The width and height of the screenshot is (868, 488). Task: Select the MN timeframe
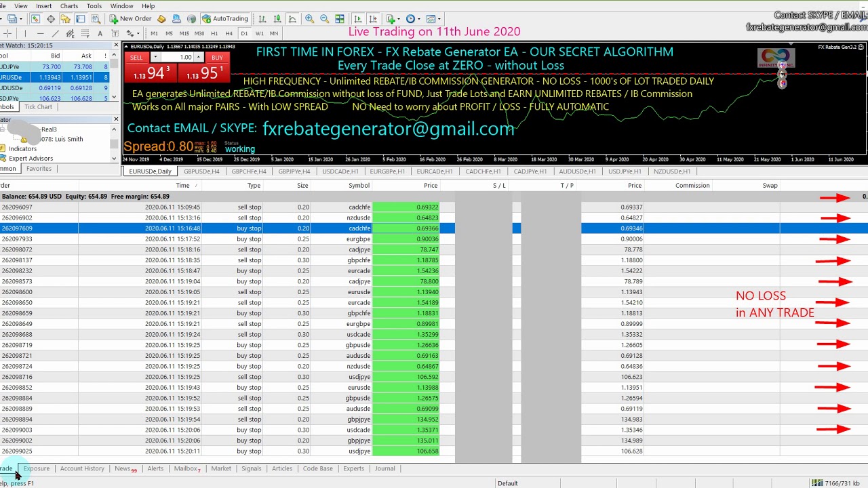[274, 33]
